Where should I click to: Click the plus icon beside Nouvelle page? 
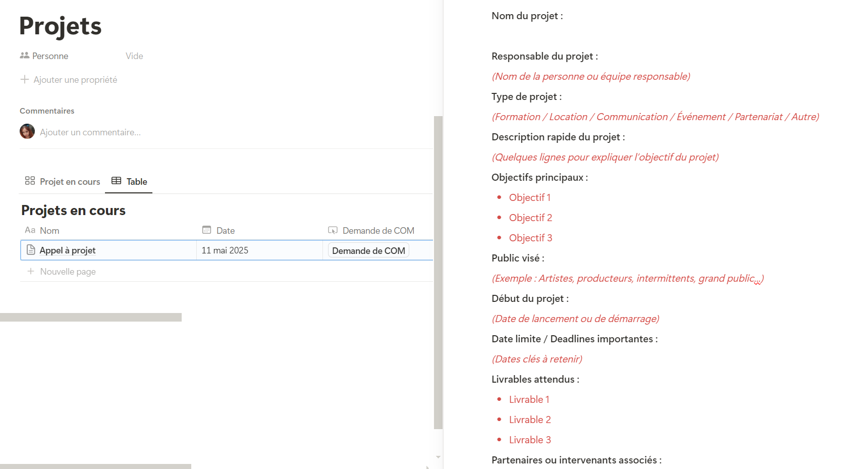31,271
